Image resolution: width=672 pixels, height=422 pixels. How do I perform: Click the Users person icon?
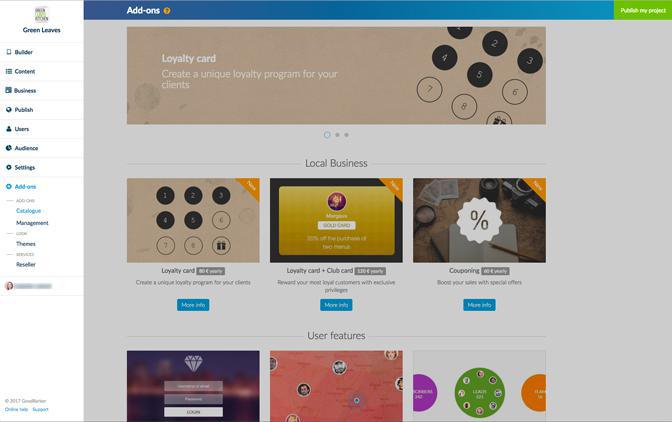pos(9,129)
